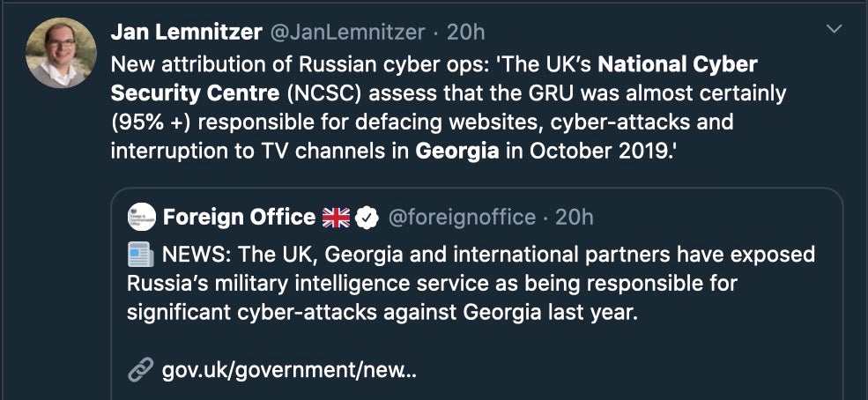Visit the @foreignoffice handle

(461, 217)
